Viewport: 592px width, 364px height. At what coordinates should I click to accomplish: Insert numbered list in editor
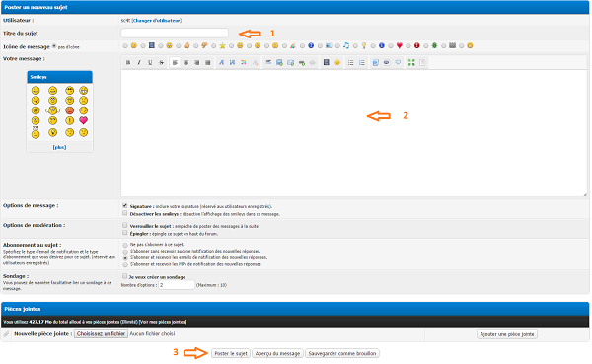point(362,63)
